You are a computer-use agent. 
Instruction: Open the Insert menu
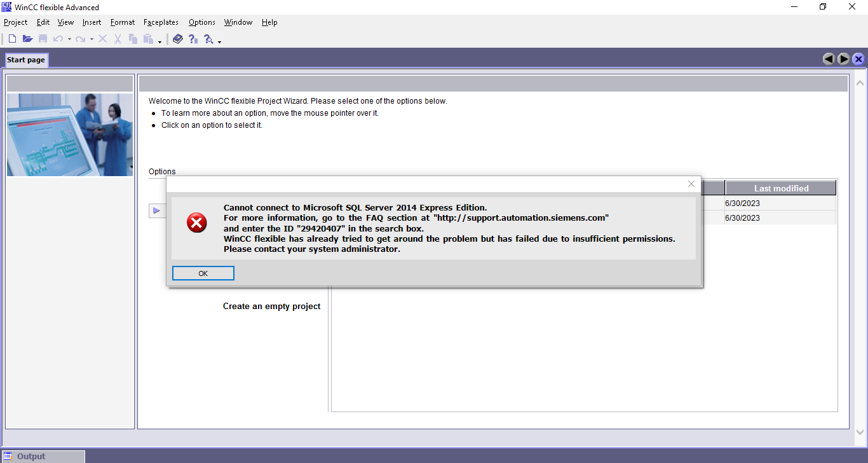92,22
